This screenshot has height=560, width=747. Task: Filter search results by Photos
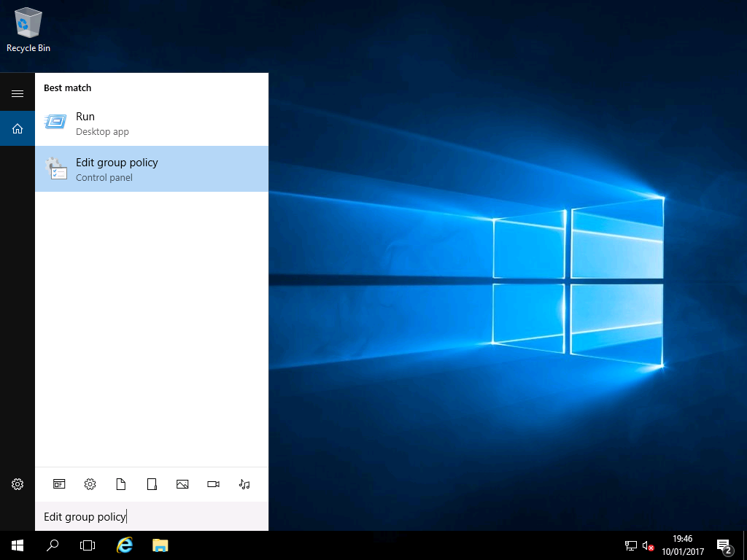tap(182, 484)
